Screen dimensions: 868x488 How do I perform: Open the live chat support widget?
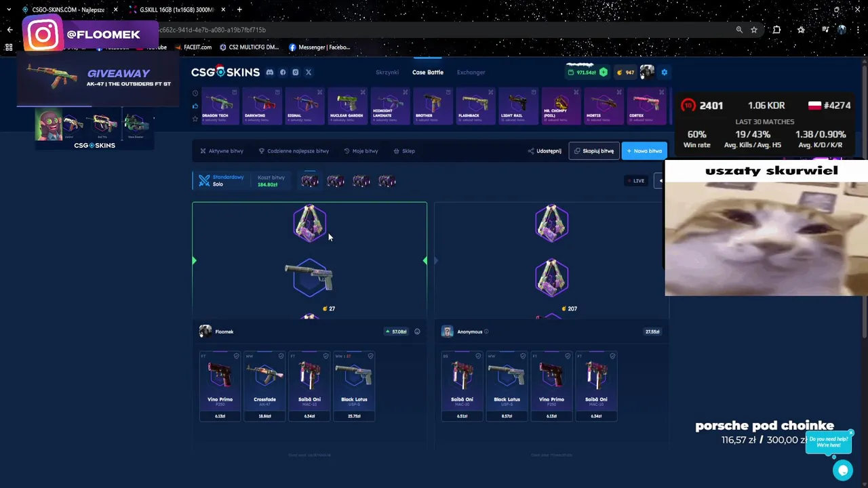[x=843, y=470]
